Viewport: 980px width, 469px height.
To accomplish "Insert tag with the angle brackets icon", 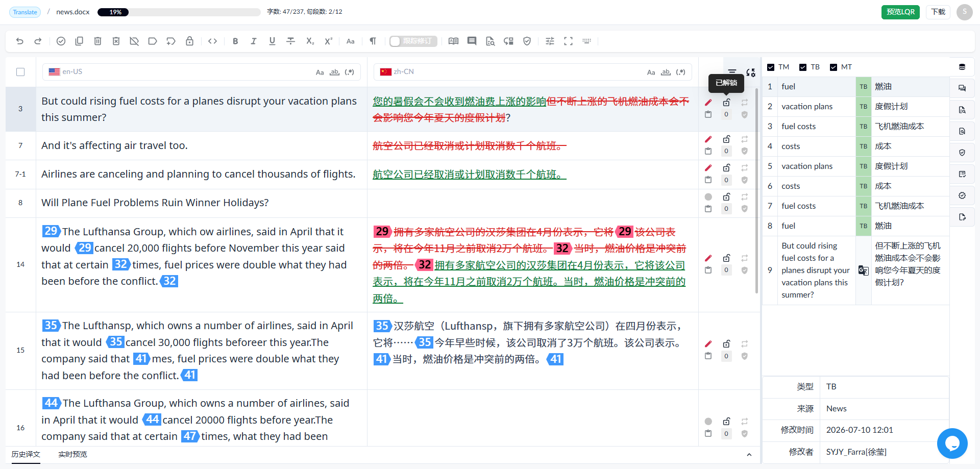I will pos(213,41).
